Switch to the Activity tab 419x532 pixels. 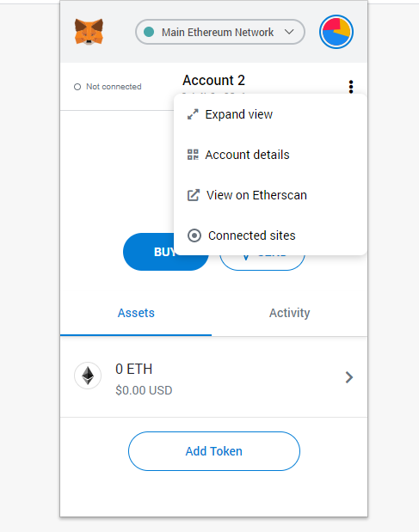coord(289,313)
